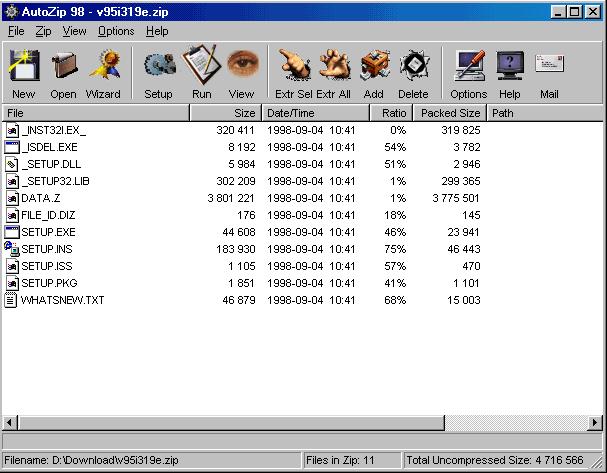607x473 pixels.
Task: Select the DATA.Z file name
Action: click(x=41, y=199)
